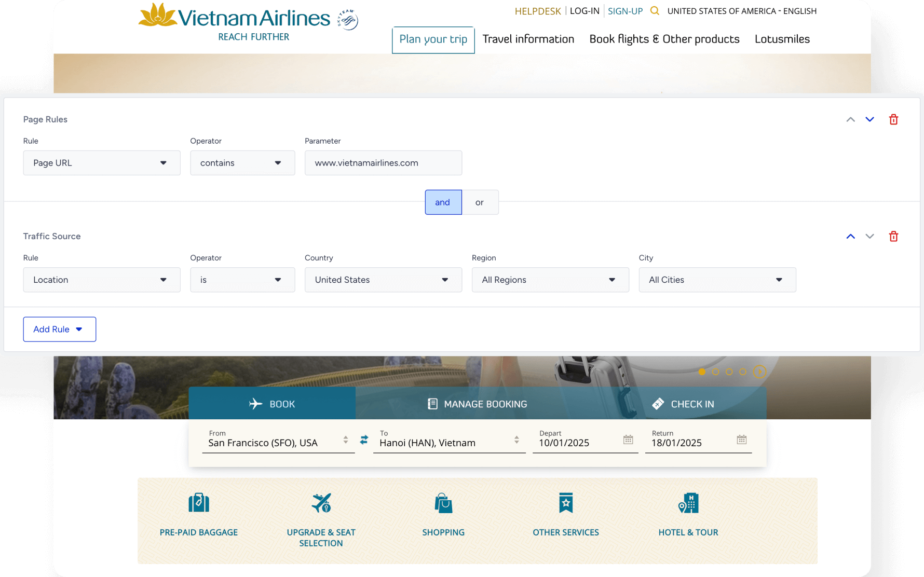
Task: Open the Depart date calendar icon
Action: click(628, 439)
